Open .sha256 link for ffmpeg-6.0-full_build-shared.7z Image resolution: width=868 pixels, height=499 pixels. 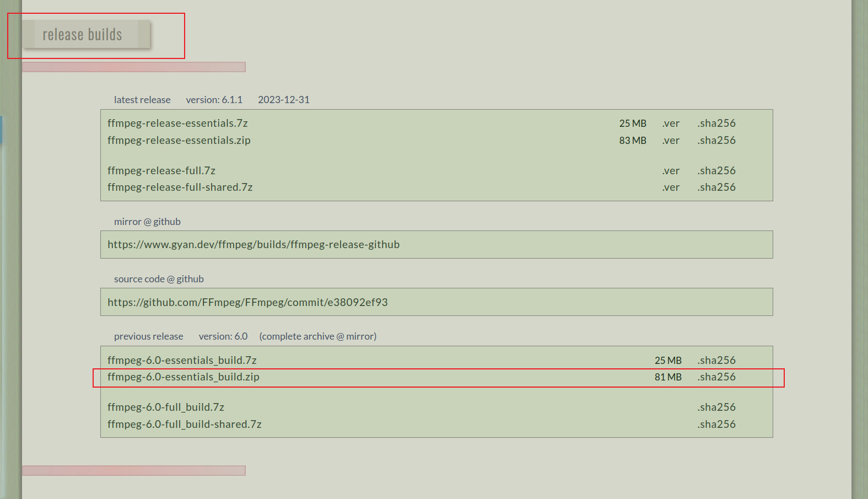[716, 424]
